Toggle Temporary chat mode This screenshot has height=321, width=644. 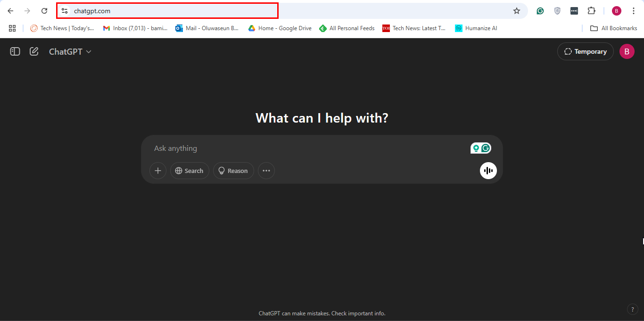coord(586,51)
